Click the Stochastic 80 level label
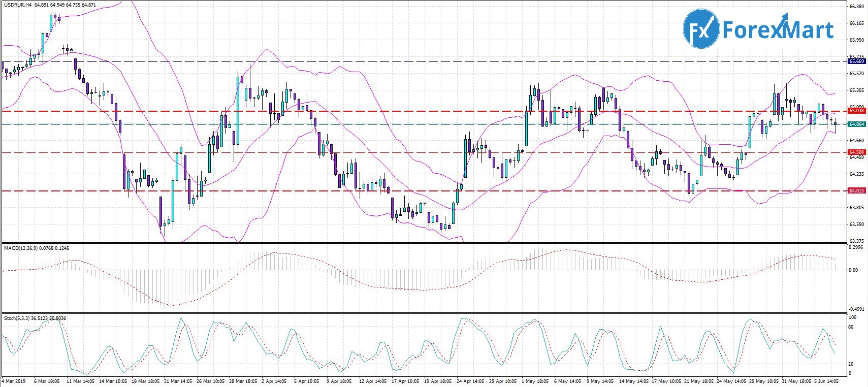 click(852, 327)
